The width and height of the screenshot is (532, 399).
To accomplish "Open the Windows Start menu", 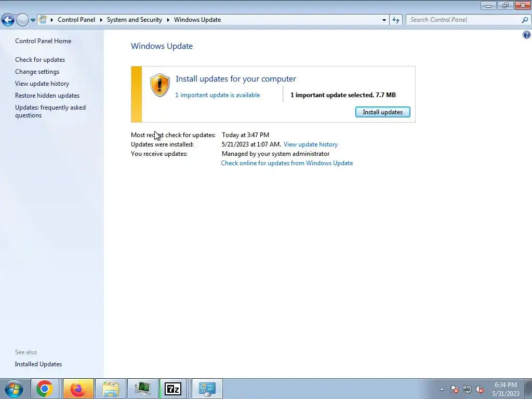I will point(14,389).
